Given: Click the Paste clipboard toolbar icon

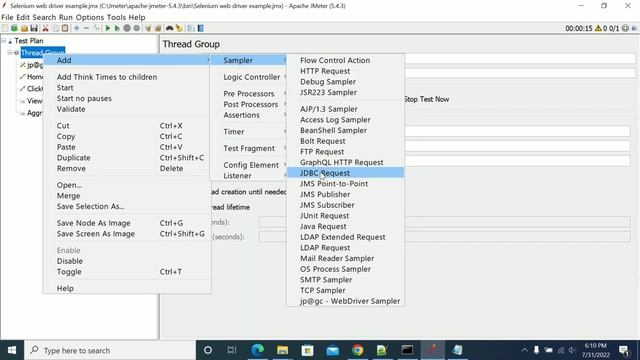Looking at the screenshot, I should [65, 28].
